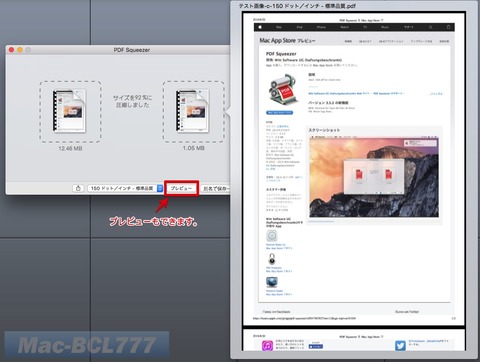This screenshot has height=362, width=480.
Task: Click the 別名で保存 button
Action: pyautogui.click(x=216, y=189)
